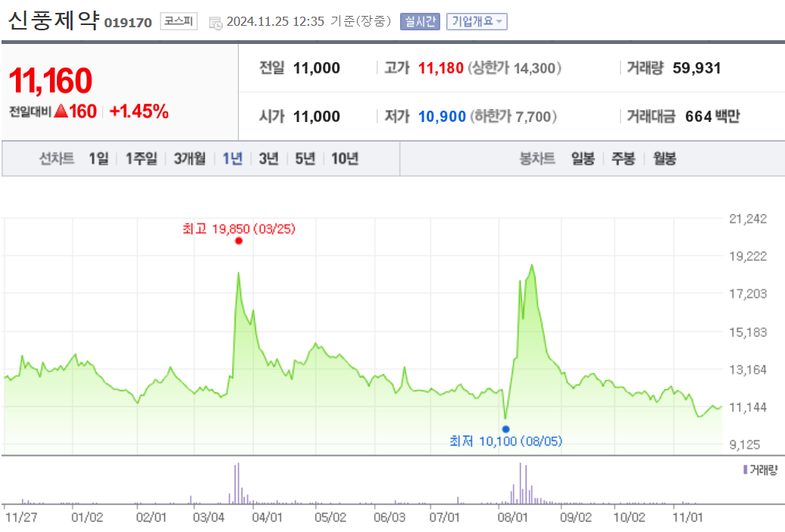Click the red 최고 high-point marker dot
785x532 pixels.
point(239,241)
